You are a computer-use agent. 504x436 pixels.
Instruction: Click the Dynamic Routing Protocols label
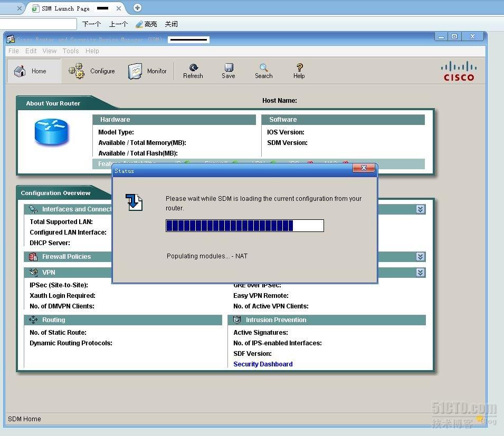[71, 343]
